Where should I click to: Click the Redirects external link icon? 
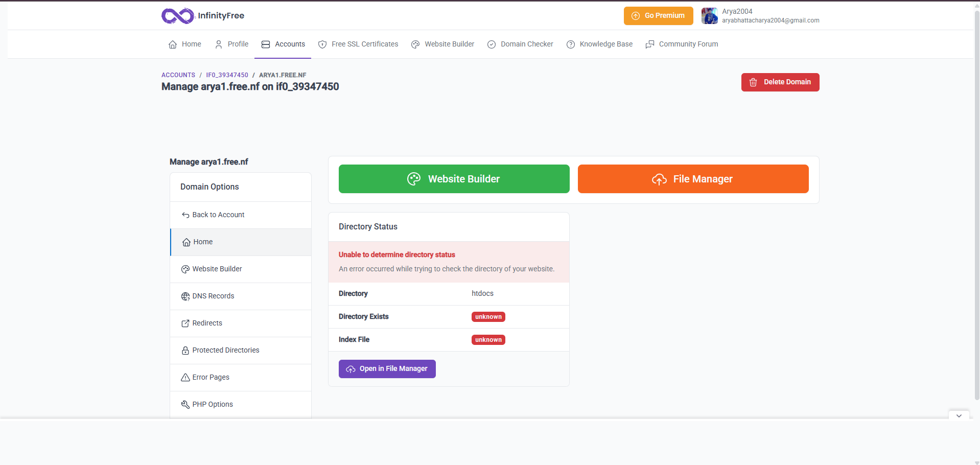pyautogui.click(x=185, y=323)
